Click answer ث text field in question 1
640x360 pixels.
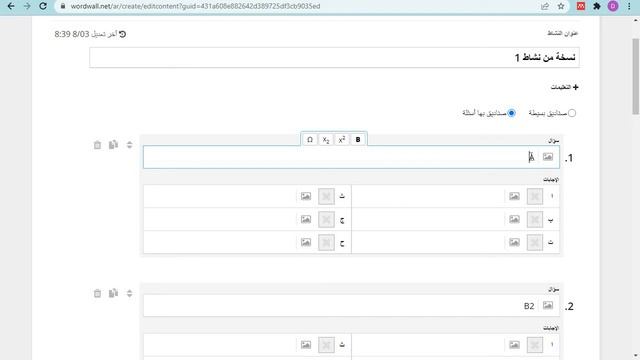pos(220,196)
